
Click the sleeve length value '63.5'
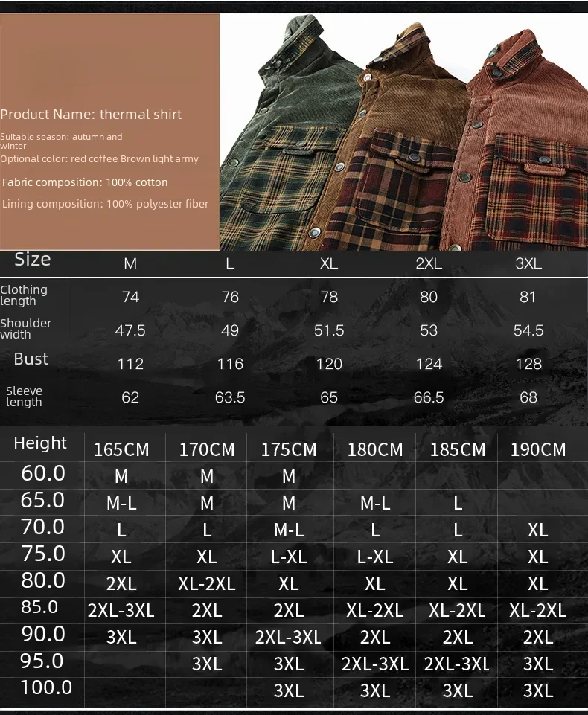230,397
